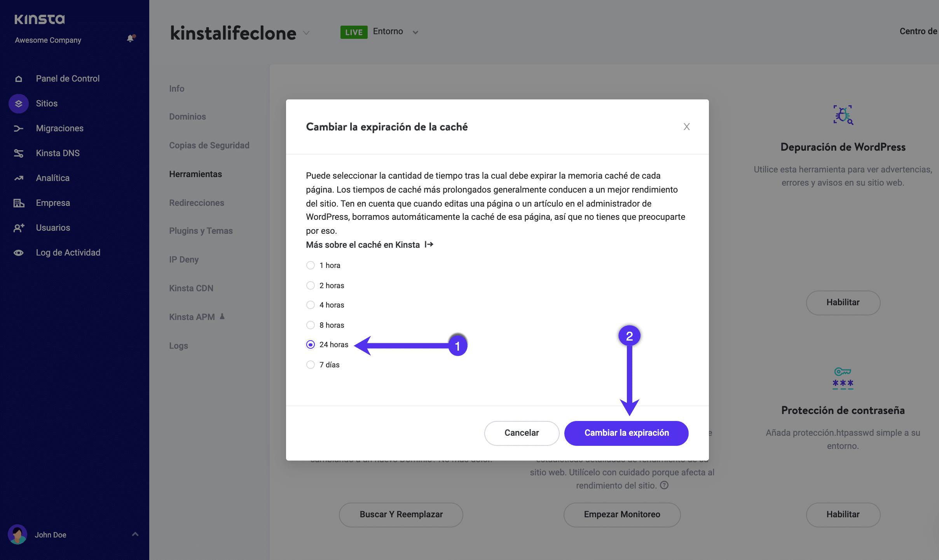This screenshot has height=560, width=939.
Task: Click the Migraciones arrow icon
Action: click(x=18, y=129)
